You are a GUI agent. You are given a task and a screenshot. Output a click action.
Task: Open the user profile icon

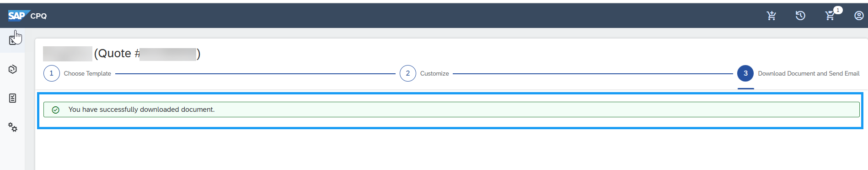[x=859, y=16]
